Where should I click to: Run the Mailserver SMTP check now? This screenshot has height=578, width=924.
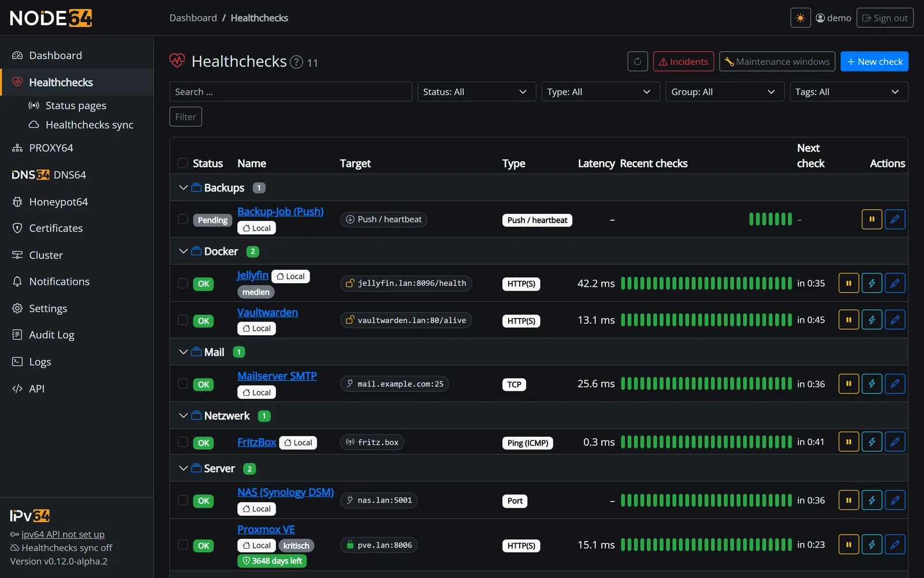click(x=872, y=384)
